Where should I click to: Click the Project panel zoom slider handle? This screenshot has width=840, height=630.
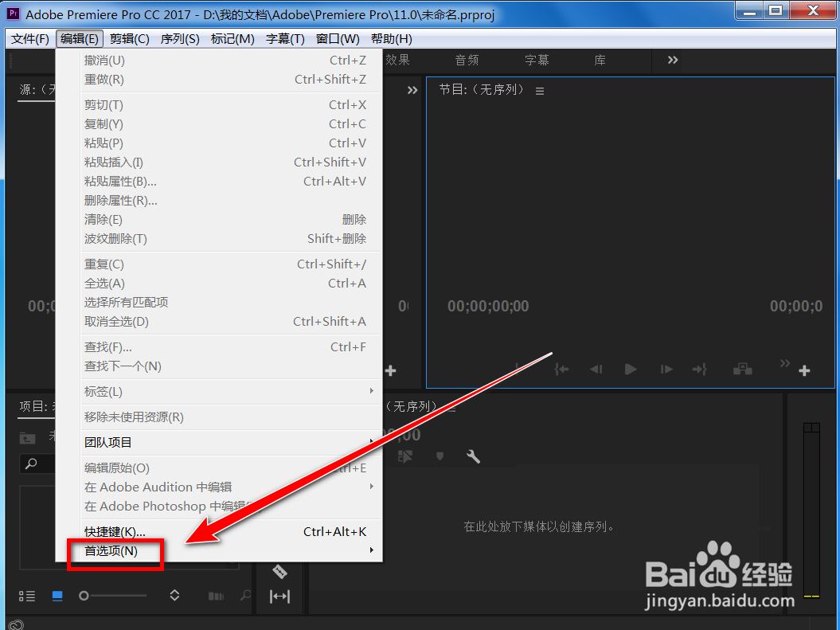point(84,596)
